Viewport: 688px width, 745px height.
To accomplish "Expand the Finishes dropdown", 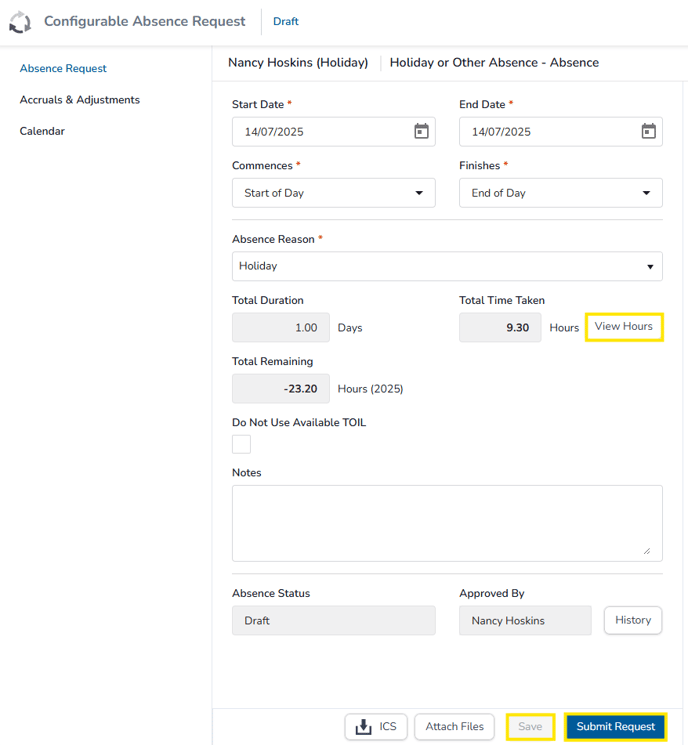I will 561,193.
